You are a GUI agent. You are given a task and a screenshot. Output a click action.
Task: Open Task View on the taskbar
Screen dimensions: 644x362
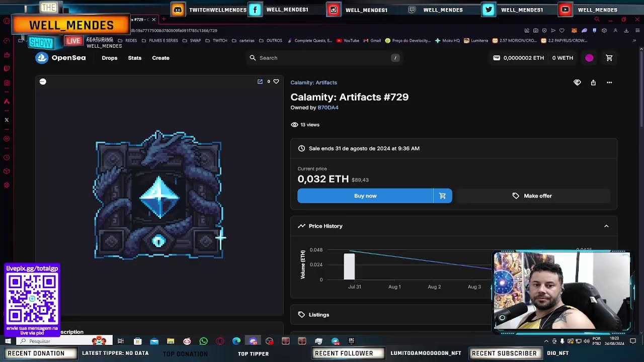click(x=121, y=341)
